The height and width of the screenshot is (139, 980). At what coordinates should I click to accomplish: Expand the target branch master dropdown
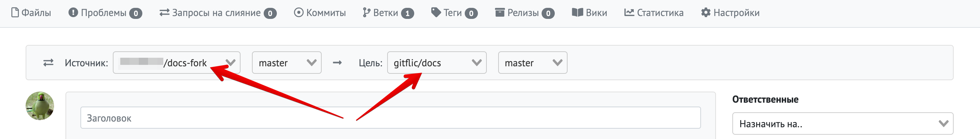pyautogui.click(x=533, y=62)
